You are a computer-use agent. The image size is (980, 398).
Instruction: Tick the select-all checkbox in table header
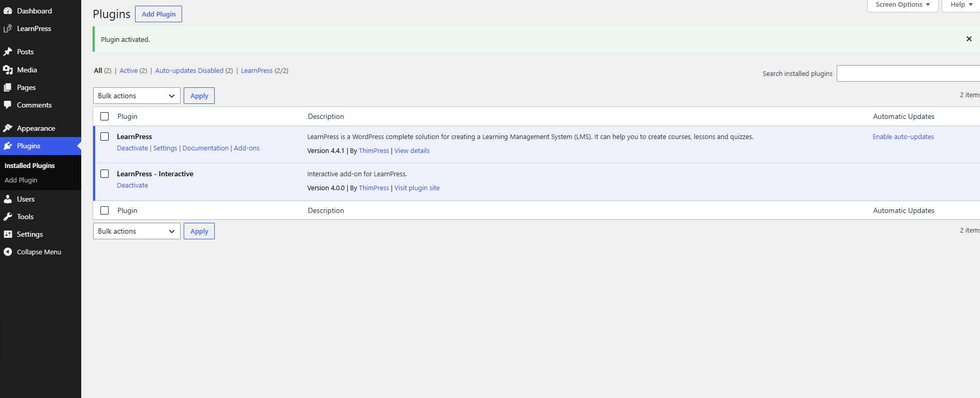point(105,116)
